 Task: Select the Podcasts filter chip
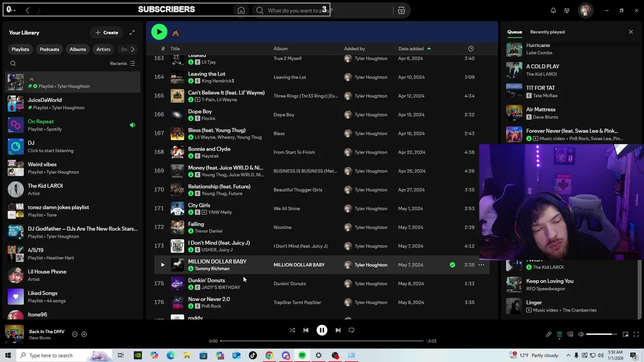pos(49,49)
